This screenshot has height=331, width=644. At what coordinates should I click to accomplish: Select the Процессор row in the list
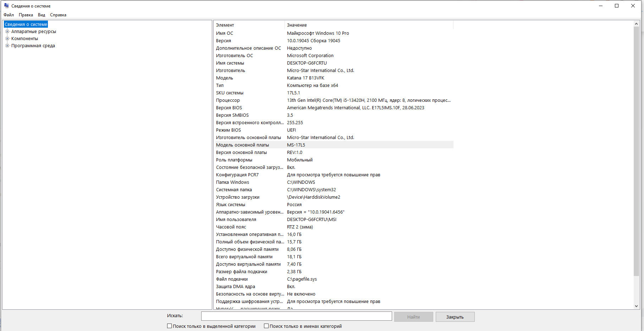coord(228,100)
